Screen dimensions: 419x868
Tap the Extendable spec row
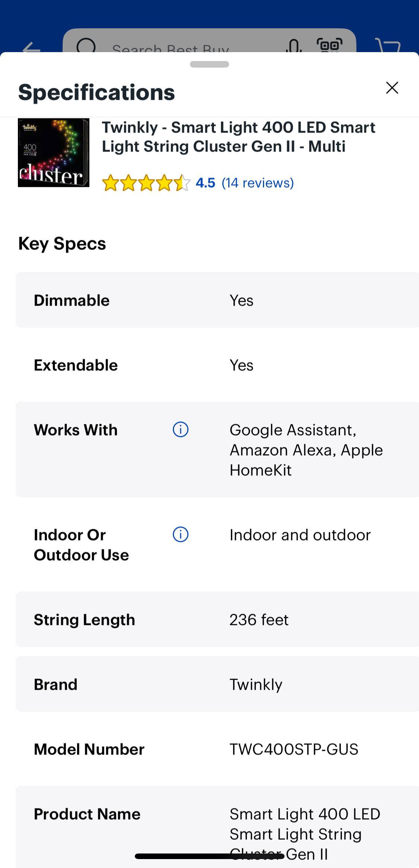(x=217, y=365)
